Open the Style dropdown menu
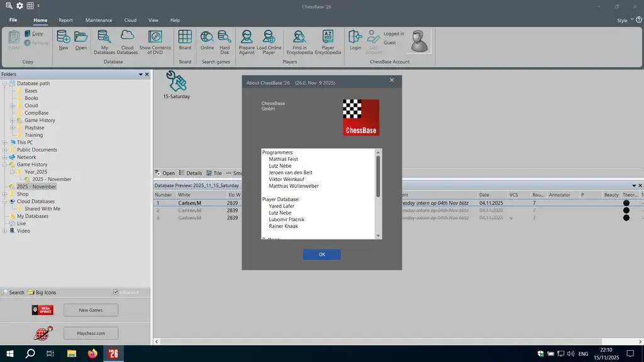Viewport: 644px width, 362px height. pyautogui.click(x=624, y=20)
